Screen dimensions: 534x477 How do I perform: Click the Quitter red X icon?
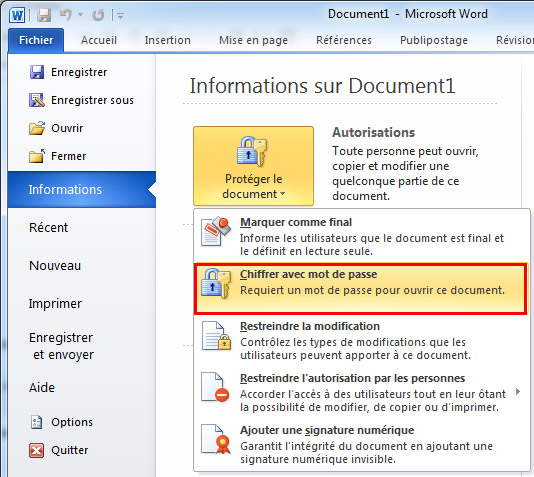click(36, 450)
